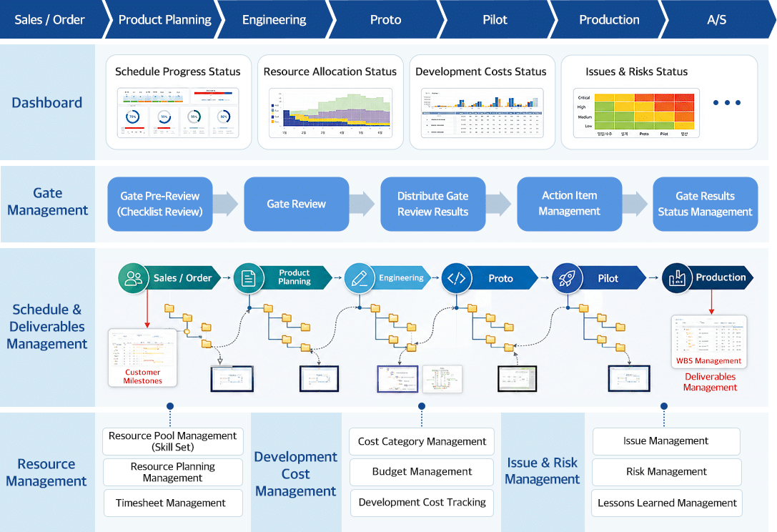Click Risk Management box

coord(666,472)
